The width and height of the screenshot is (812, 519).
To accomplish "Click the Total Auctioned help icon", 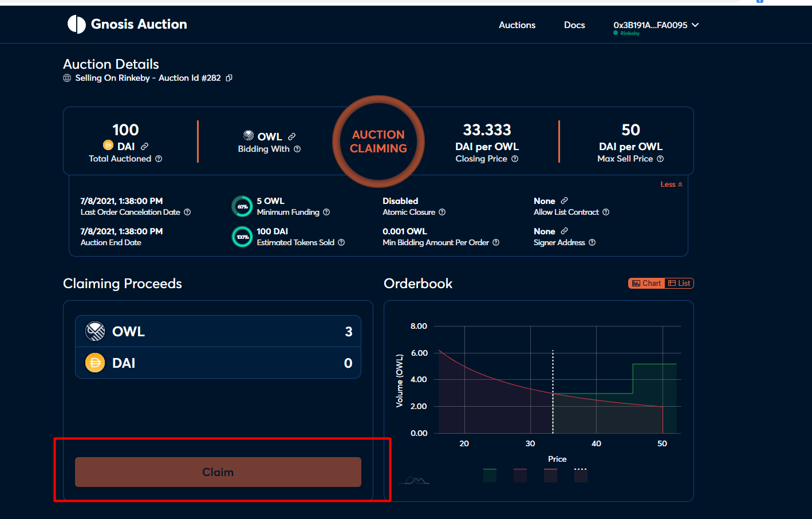I will (159, 159).
